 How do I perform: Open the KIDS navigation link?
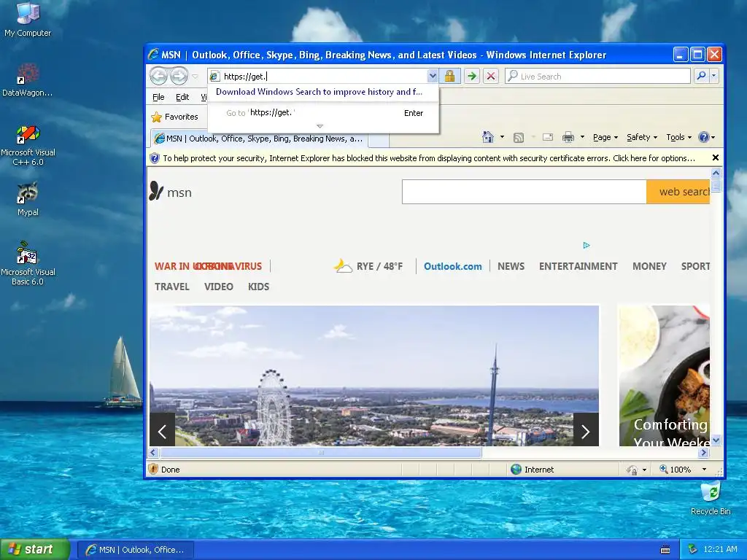click(x=259, y=287)
